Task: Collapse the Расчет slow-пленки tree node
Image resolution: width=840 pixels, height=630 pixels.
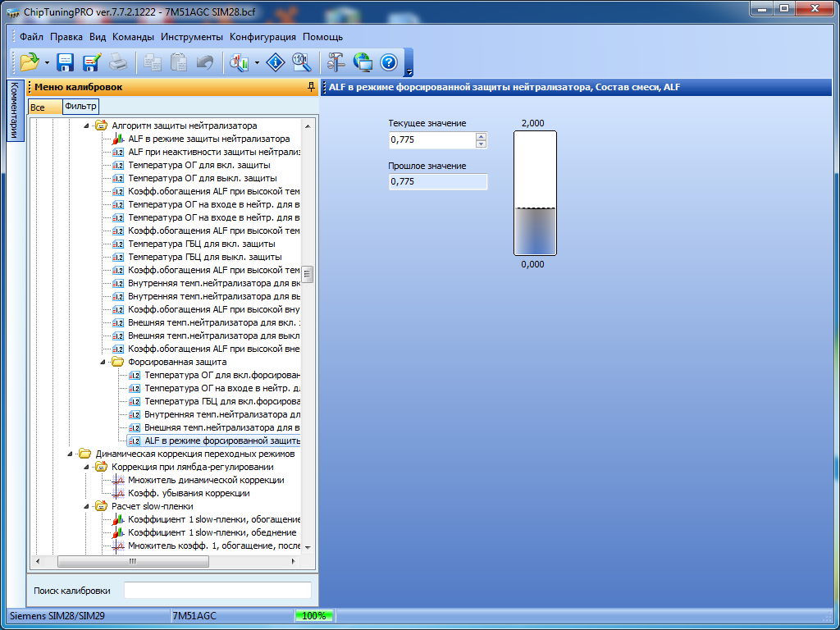Action: click(86, 506)
